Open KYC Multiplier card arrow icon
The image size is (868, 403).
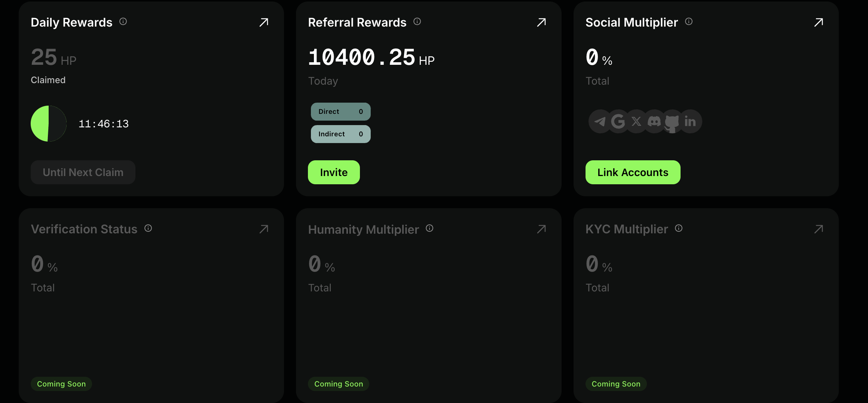click(819, 229)
